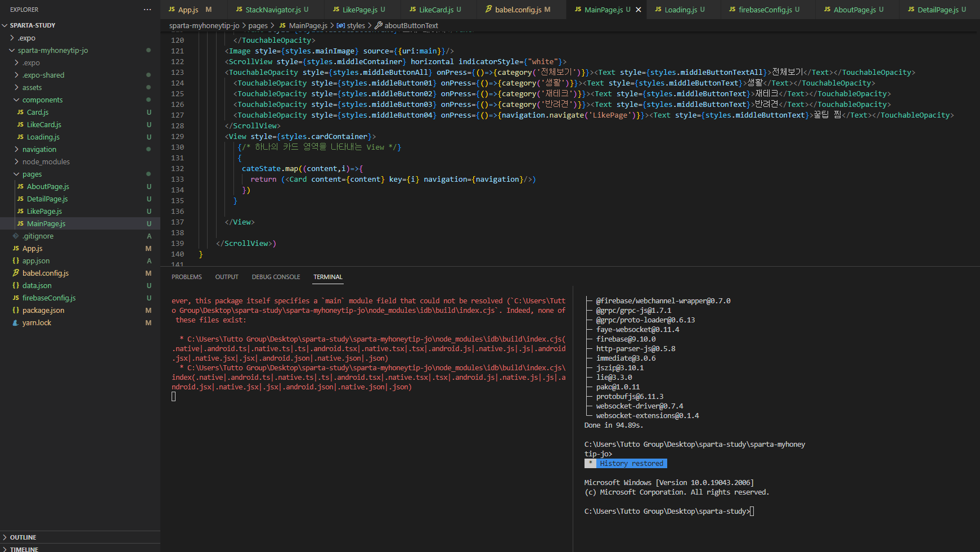Click the "History restored" terminal badge
980x552 pixels.
[x=626, y=464]
